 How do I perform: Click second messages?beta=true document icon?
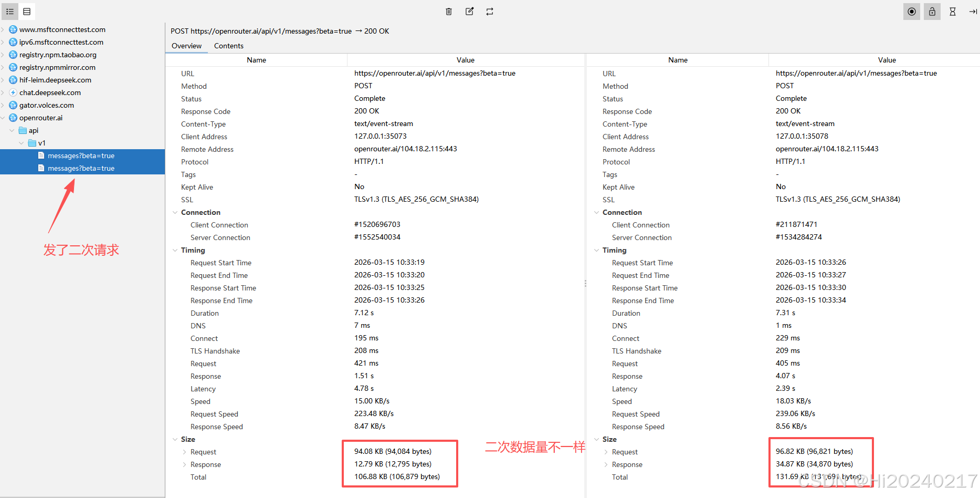pyautogui.click(x=41, y=168)
